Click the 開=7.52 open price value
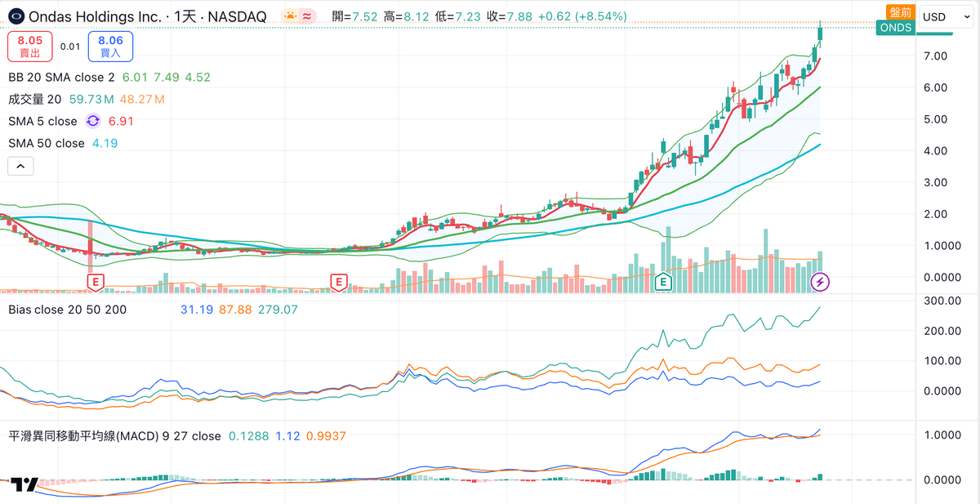This screenshot has height=504, width=980. point(354,16)
